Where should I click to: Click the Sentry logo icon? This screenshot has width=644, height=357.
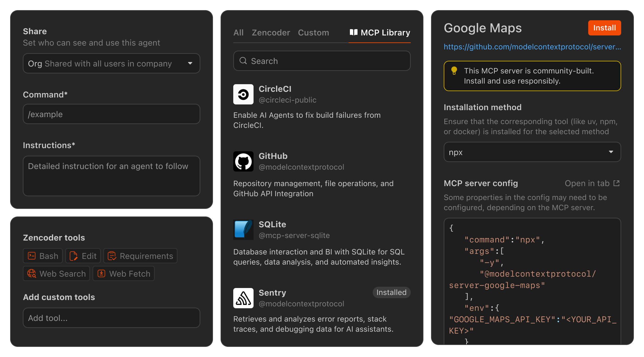click(x=243, y=298)
